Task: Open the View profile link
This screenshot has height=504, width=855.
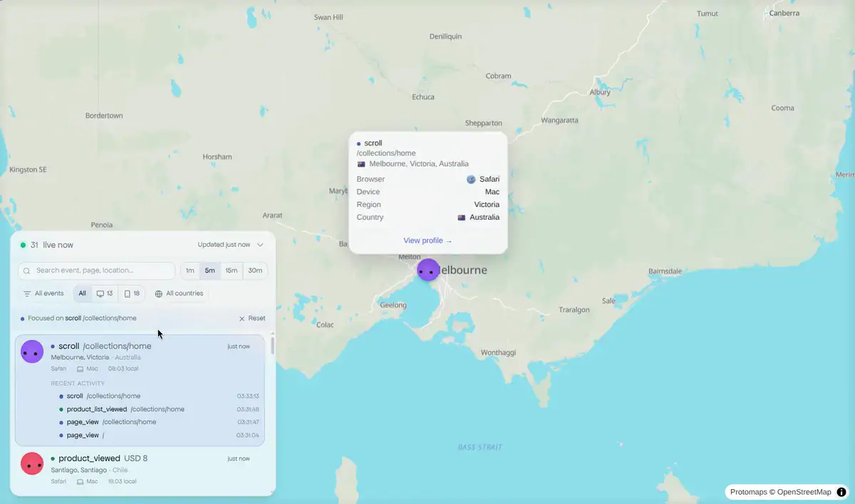Action: coord(427,241)
